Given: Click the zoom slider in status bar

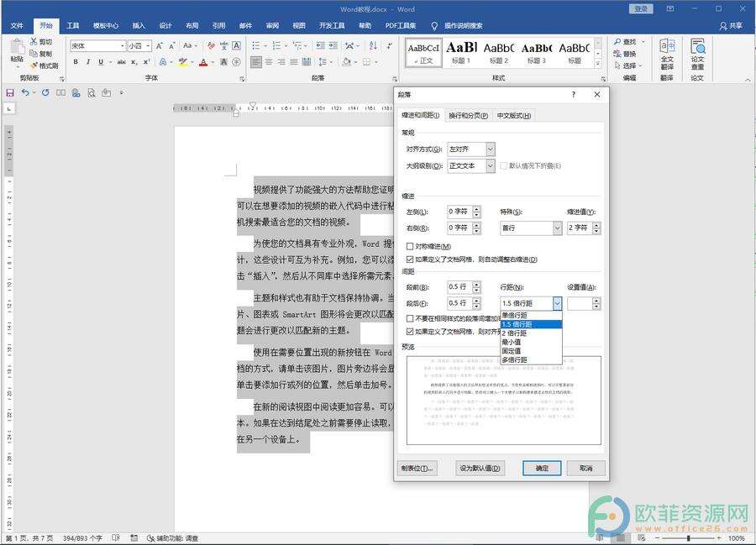Looking at the screenshot, I should pyautogui.click(x=689, y=537).
